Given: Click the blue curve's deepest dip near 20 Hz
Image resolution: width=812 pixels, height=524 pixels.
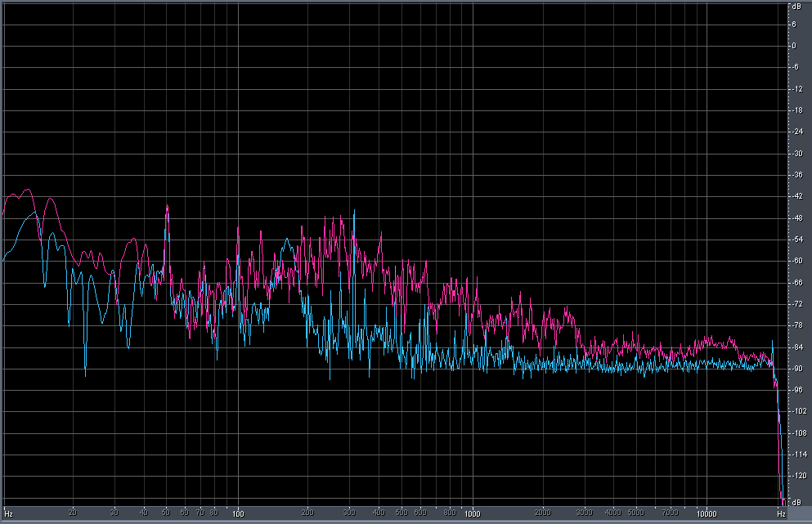Looking at the screenshot, I should click(x=85, y=375).
